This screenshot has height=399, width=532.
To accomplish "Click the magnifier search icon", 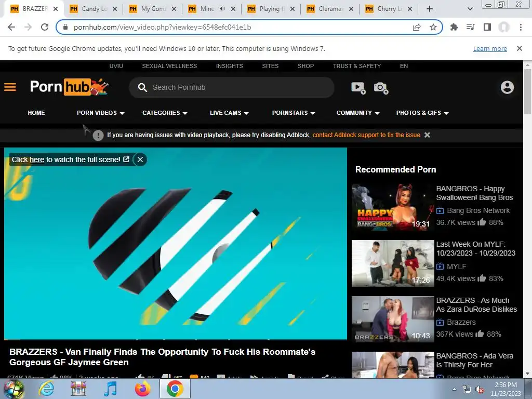I will (142, 87).
